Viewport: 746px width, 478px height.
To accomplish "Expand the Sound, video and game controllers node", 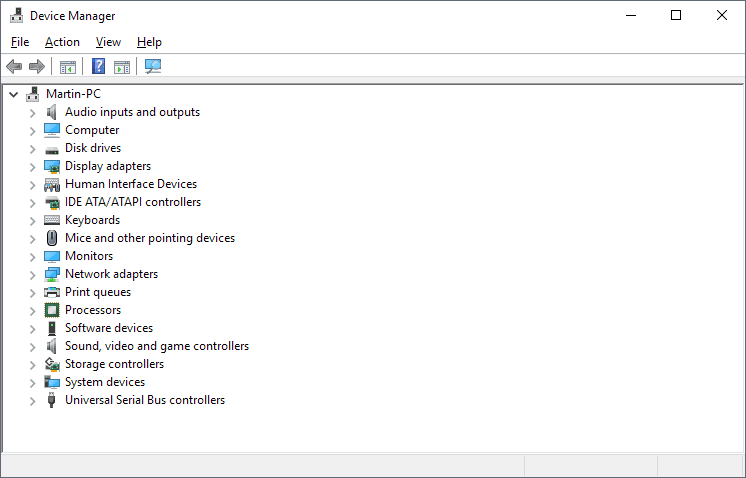I will click(x=32, y=346).
